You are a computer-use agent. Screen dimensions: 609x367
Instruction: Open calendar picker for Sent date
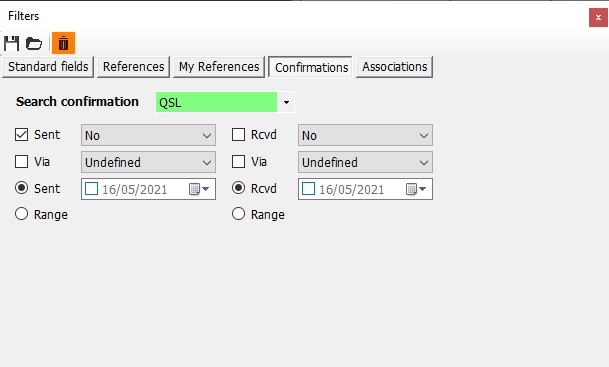199,189
